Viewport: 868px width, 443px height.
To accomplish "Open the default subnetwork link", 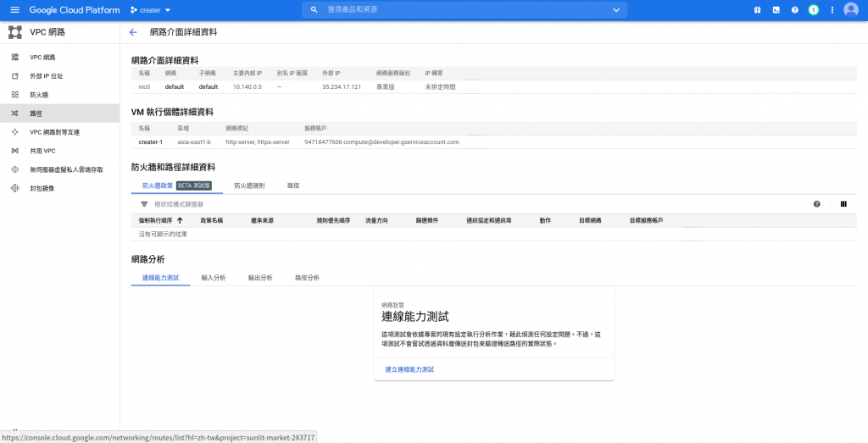I will click(209, 87).
